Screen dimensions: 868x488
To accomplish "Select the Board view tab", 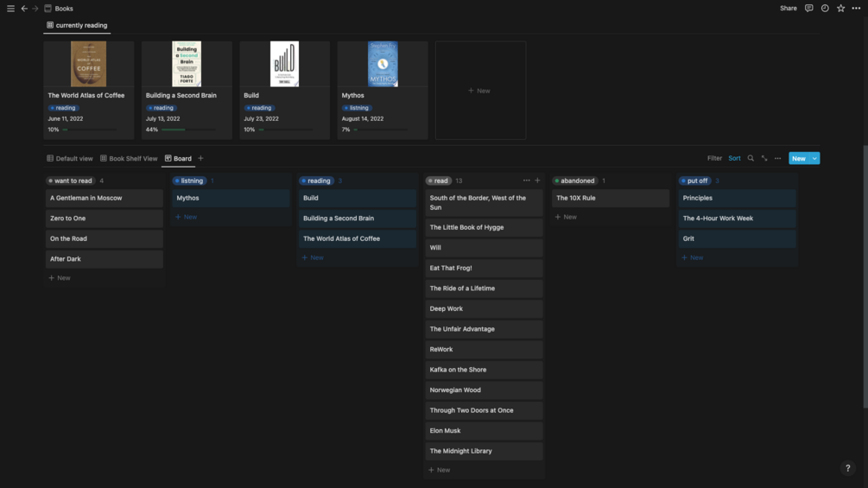I will [x=178, y=158].
